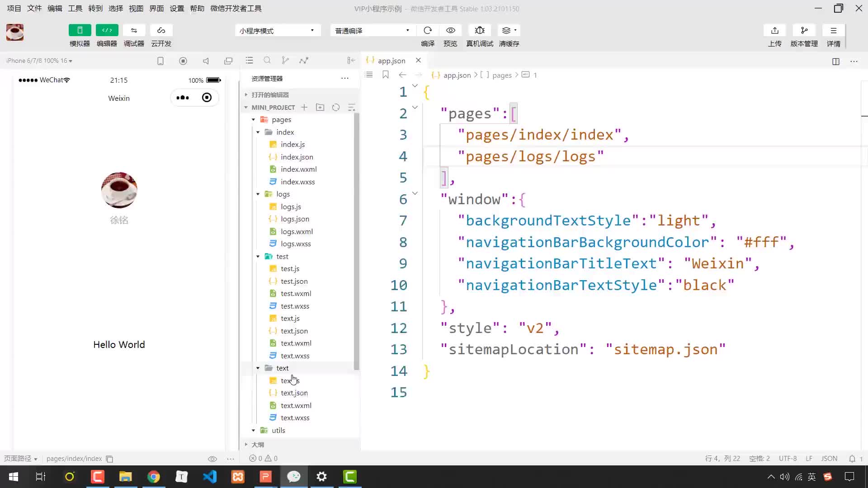Click the compile refresh icon
The image size is (868, 488).
[428, 30]
